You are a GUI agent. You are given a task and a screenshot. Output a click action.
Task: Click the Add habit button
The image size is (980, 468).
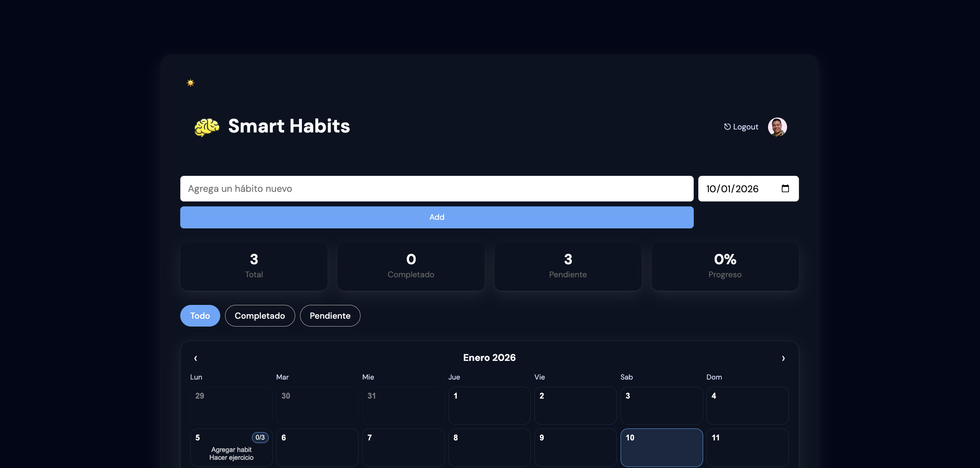coord(437,217)
